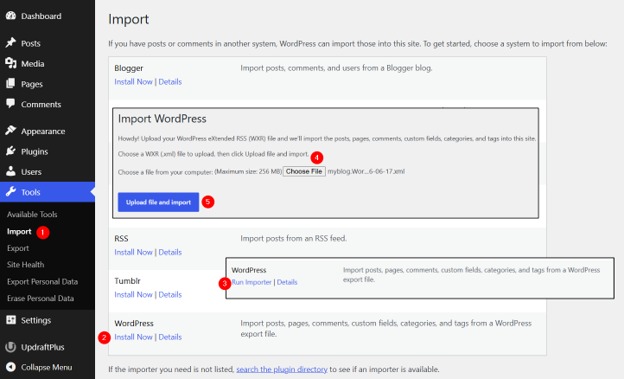Image resolution: width=624 pixels, height=379 pixels.
Task: Click the Choose File button
Action: click(304, 172)
